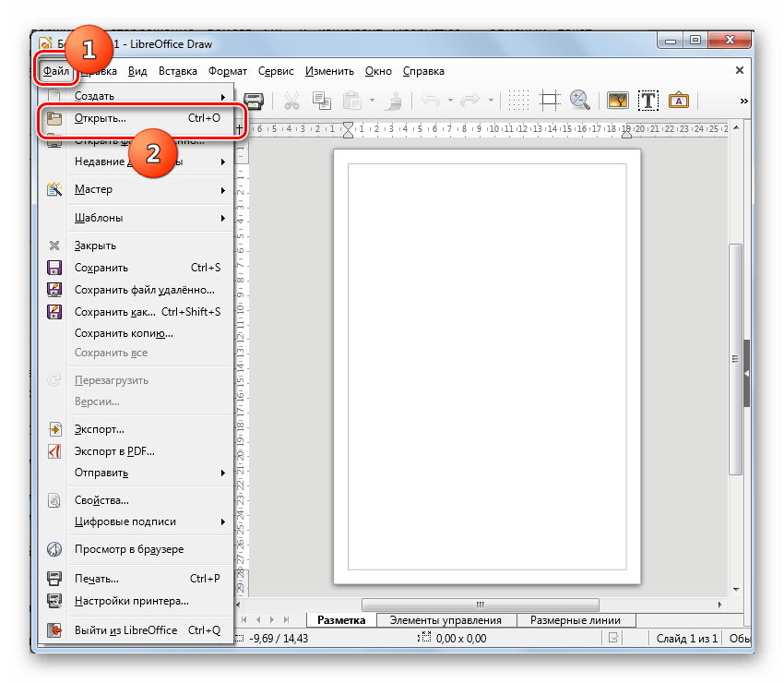The height and width of the screenshot is (683, 784).
Task: Toggle helplines while moving icon
Action: (550, 100)
